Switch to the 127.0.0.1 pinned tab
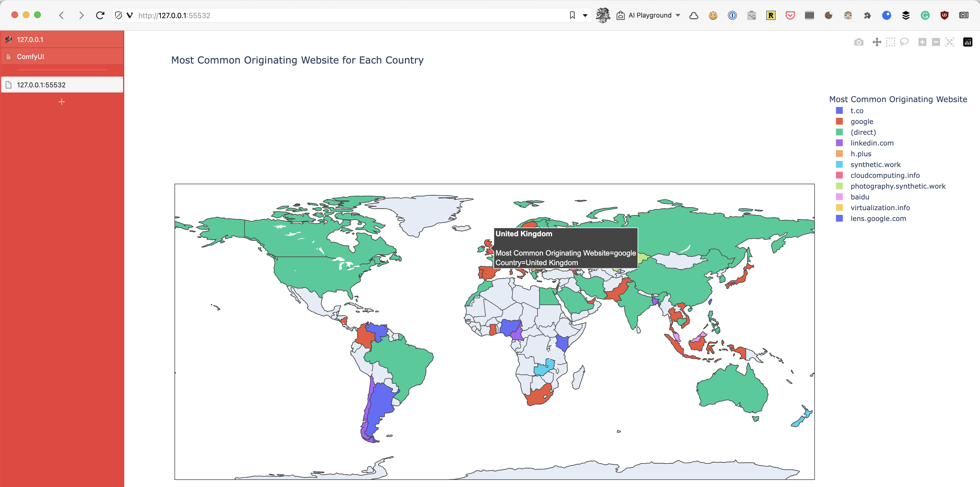980x487 pixels. coord(62,39)
